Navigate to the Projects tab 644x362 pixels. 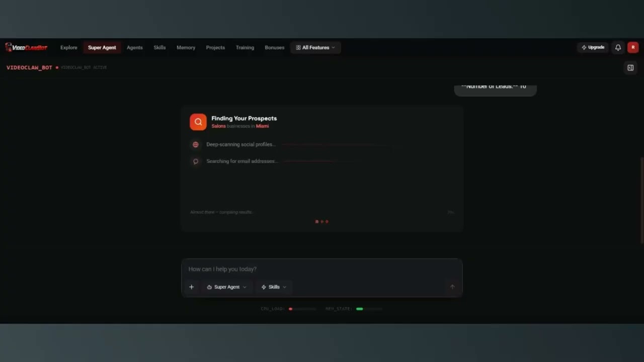click(x=215, y=47)
